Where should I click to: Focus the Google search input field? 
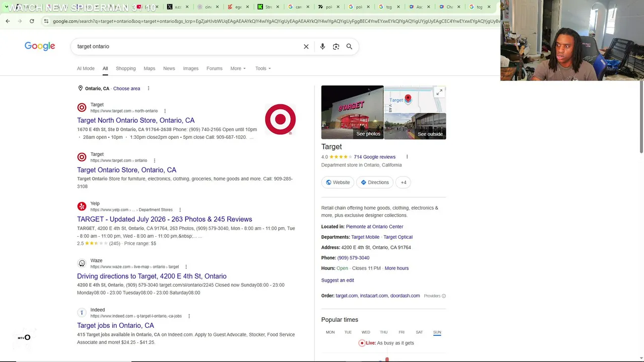[x=186, y=46]
